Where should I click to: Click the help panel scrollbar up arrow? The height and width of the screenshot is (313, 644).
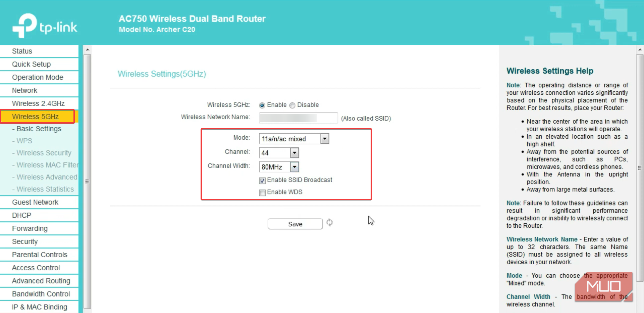[640, 49]
